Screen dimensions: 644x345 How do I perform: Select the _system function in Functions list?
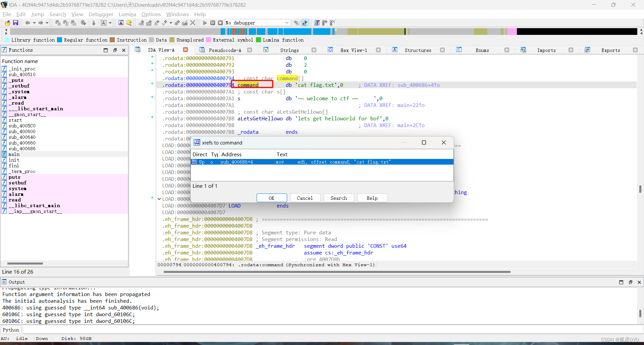(x=18, y=92)
